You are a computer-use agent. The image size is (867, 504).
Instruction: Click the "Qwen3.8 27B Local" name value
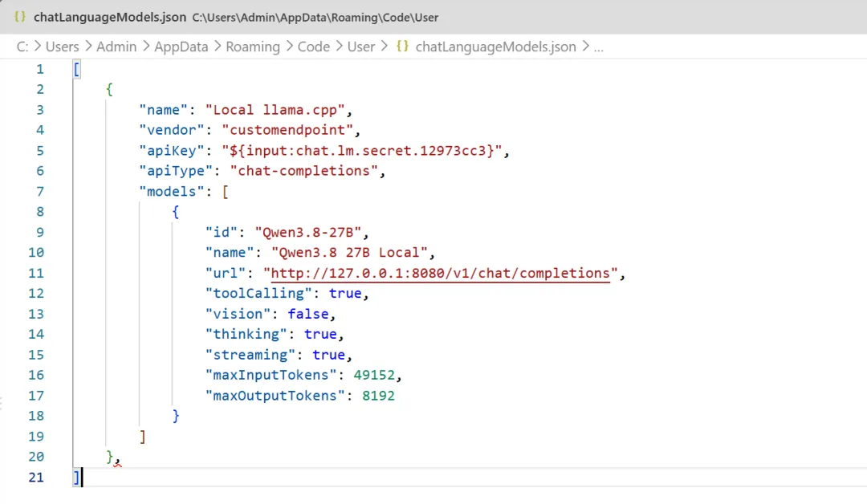[x=349, y=253]
